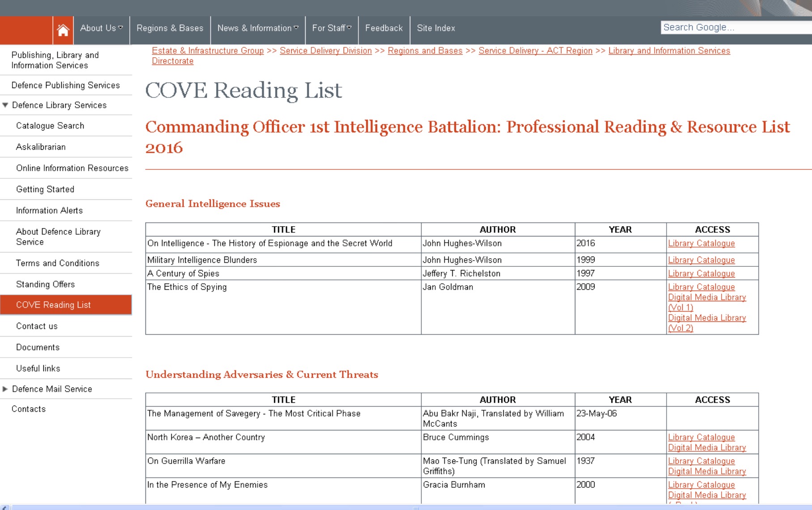Click the Search Google input field
This screenshot has height=510, width=812.
tap(734, 27)
